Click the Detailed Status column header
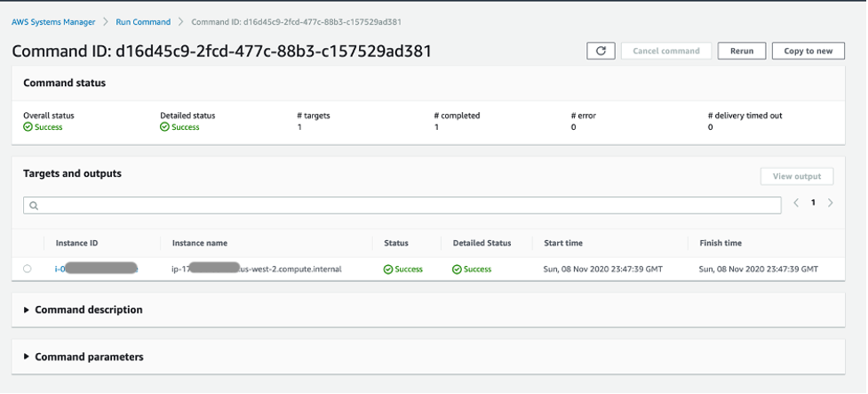 482,244
